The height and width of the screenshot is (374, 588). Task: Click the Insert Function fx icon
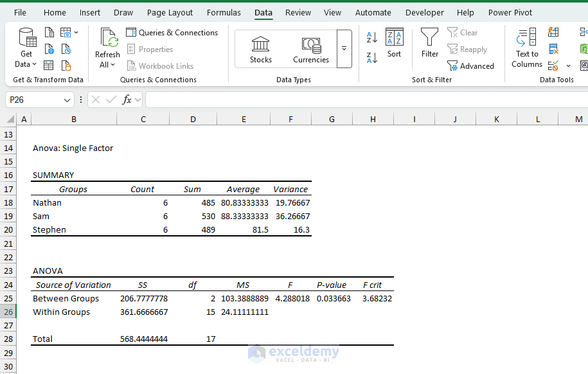(127, 100)
